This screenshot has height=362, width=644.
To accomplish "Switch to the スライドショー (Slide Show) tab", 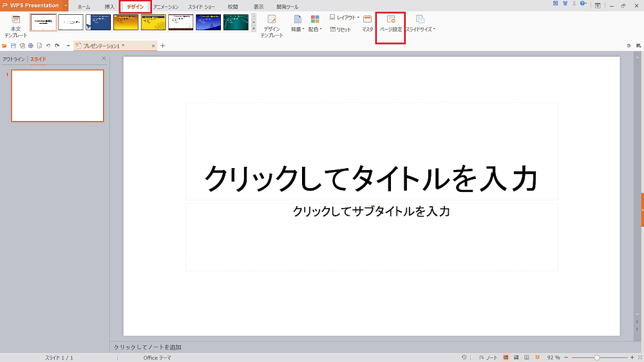I will point(201,7).
